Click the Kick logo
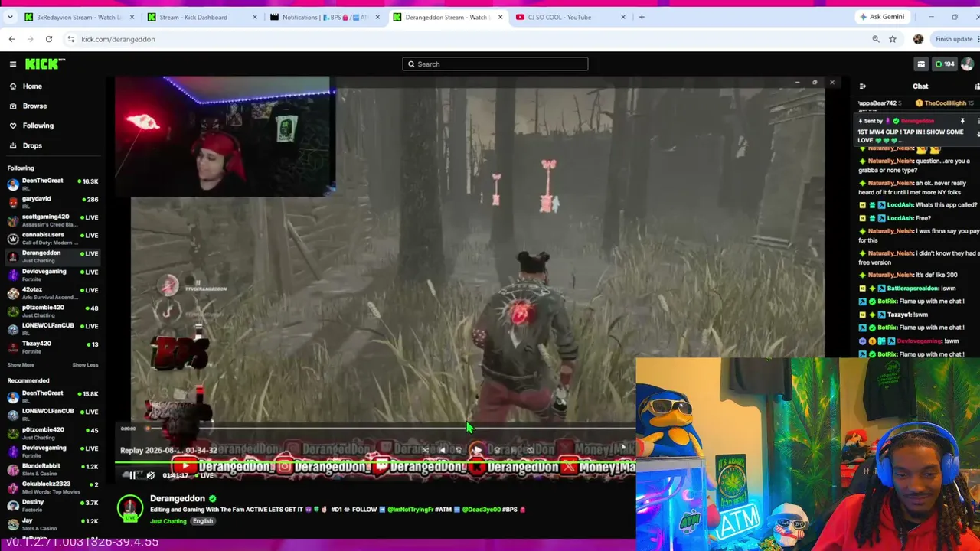Screen dimensions: 980x551 pyautogui.click(x=45, y=64)
